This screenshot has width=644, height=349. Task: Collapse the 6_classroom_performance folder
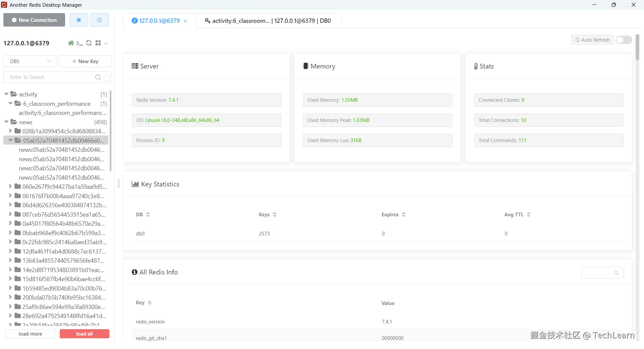(10, 103)
